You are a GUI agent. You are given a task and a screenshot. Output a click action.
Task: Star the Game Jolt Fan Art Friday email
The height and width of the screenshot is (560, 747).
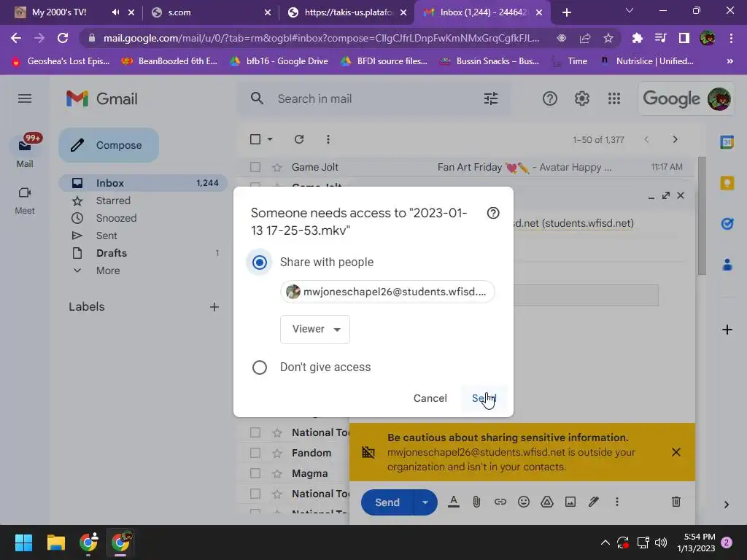pos(276,167)
